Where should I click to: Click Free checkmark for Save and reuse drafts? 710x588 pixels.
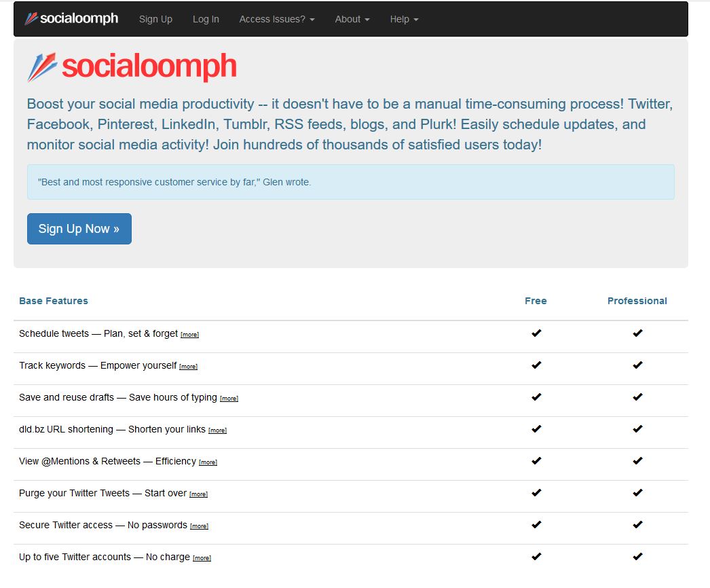tap(536, 397)
